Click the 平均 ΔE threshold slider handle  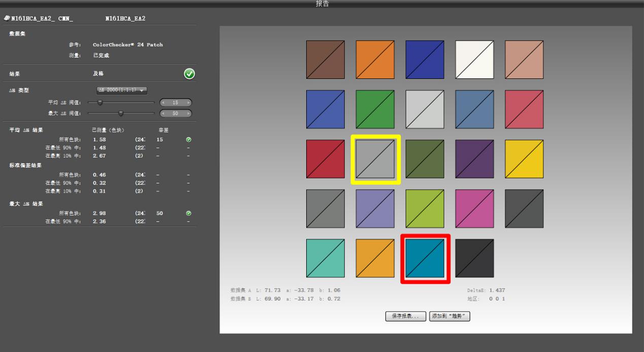(99, 101)
